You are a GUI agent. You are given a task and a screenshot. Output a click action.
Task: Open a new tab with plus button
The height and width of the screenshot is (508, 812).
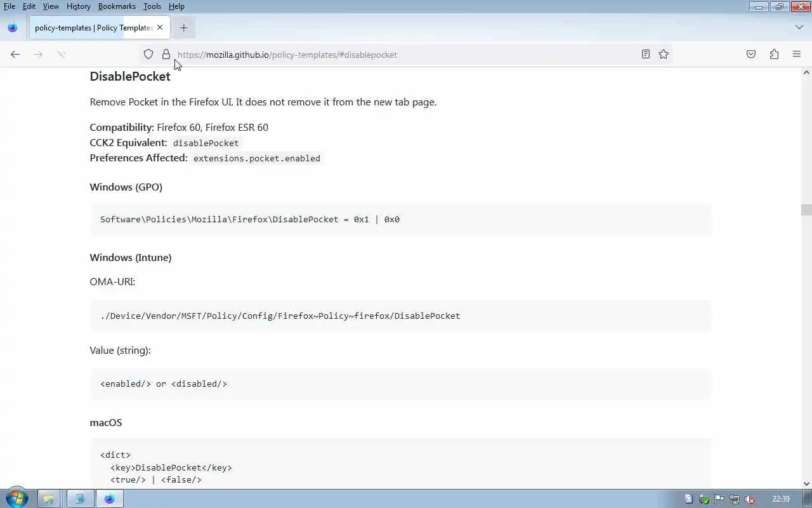click(184, 28)
